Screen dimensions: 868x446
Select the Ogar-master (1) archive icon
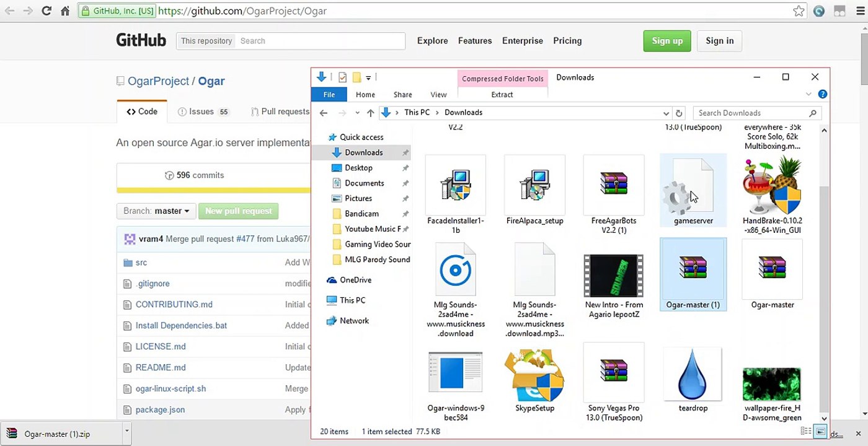693,268
